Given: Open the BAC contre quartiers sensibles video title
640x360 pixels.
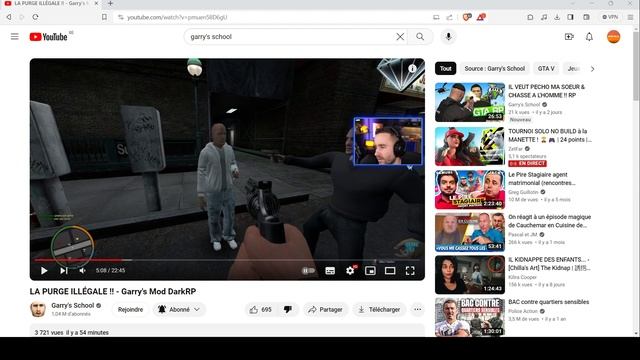Looking at the screenshot, I should pyautogui.click(x=549, y=302).
